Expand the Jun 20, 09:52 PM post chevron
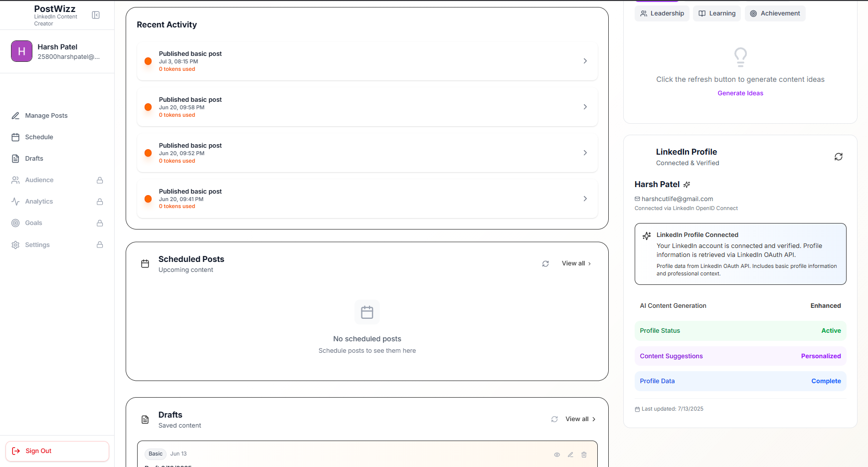The image size is (868, 467). (x=585, y=153)
